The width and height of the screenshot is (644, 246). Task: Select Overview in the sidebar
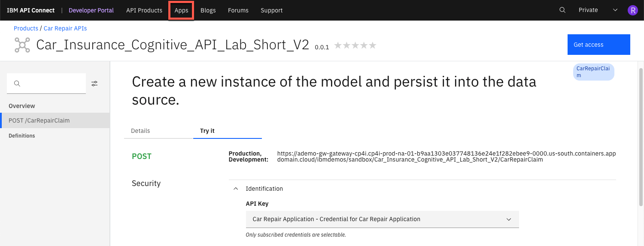point(22,106)
